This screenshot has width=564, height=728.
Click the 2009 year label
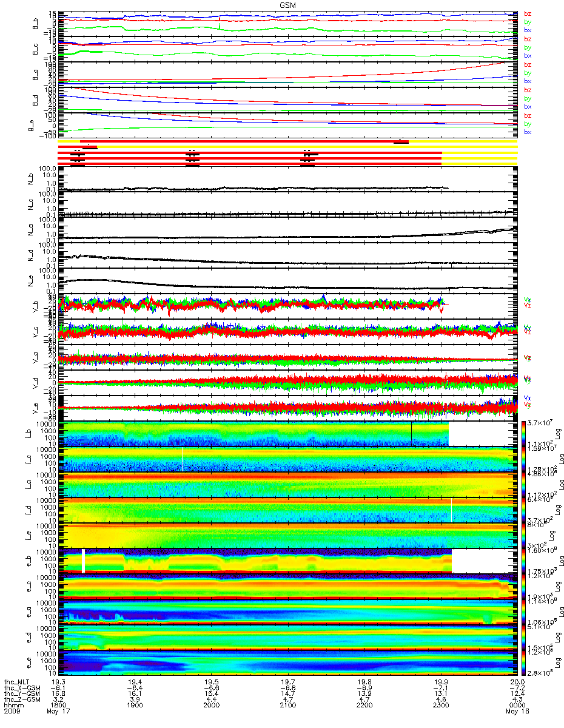click(x=13, y=711)
